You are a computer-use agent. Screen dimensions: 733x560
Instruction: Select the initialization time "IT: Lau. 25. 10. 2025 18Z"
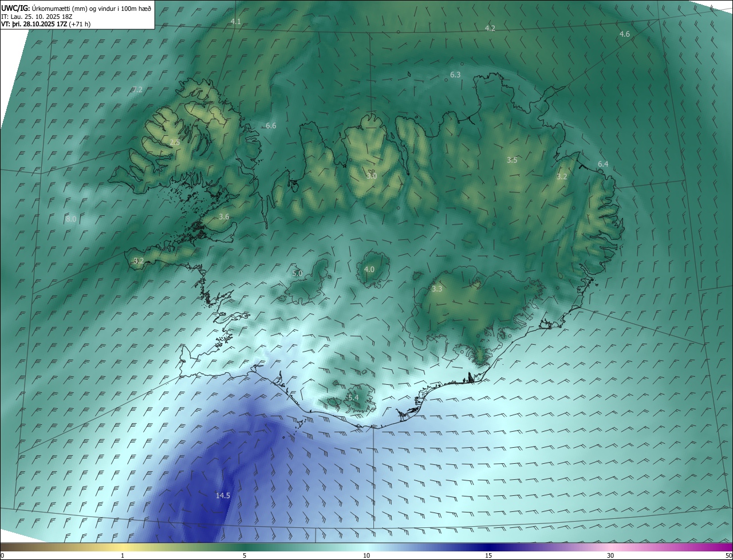pos(37,16)
